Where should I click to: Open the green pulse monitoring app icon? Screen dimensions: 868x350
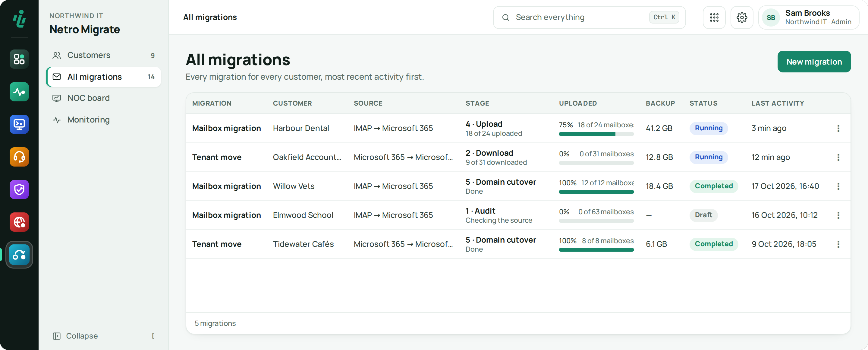(x=19, y=92)
